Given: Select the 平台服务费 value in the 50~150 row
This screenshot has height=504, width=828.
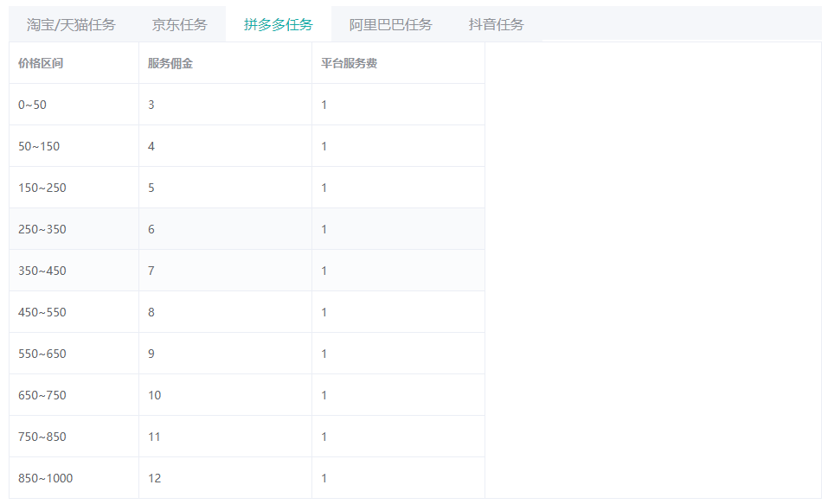Looking at the screenshot, I should [x=398, y=146].
